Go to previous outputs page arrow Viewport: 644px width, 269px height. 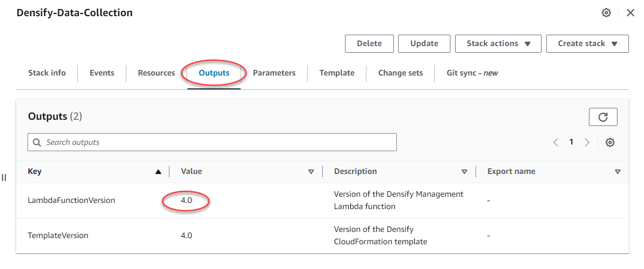click(556, 142)
